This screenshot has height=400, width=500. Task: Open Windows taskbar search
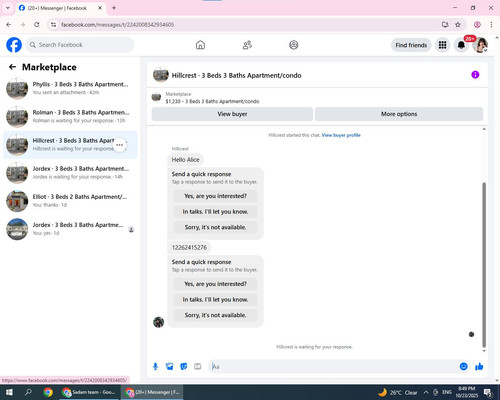(x=28, y=392)
